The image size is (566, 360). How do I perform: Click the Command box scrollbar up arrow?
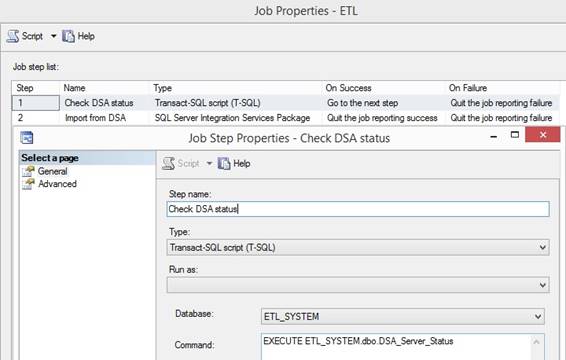point(537,342)
